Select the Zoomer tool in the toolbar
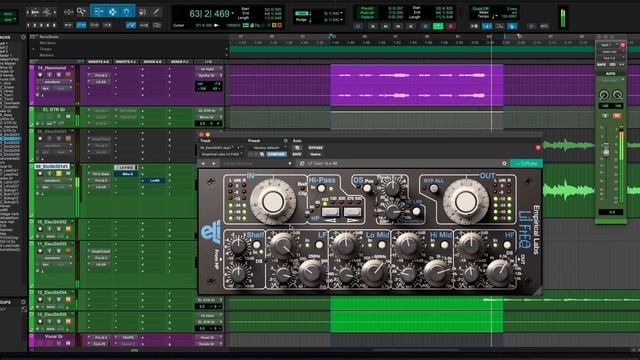The image size is (640, 360). coord(82,12)
